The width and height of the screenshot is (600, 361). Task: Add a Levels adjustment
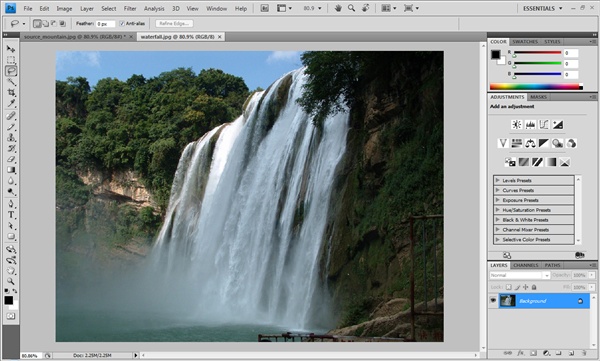530,124
